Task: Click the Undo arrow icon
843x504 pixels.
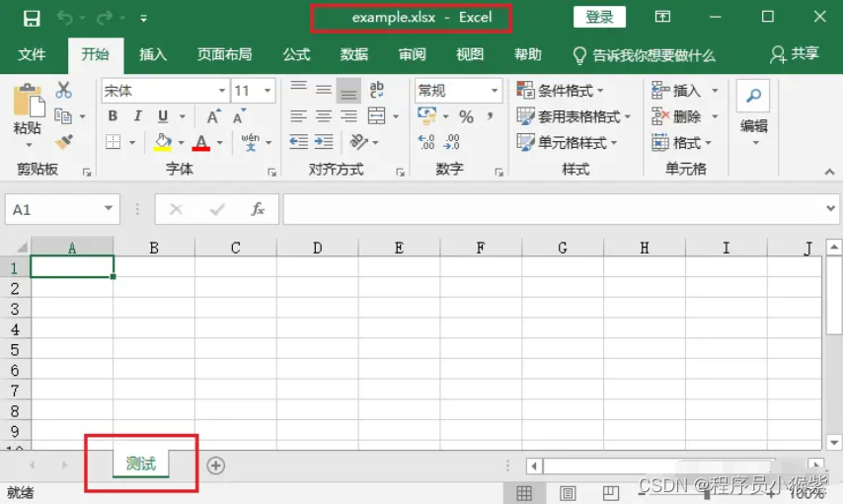Action: click(x=65, y=19)
